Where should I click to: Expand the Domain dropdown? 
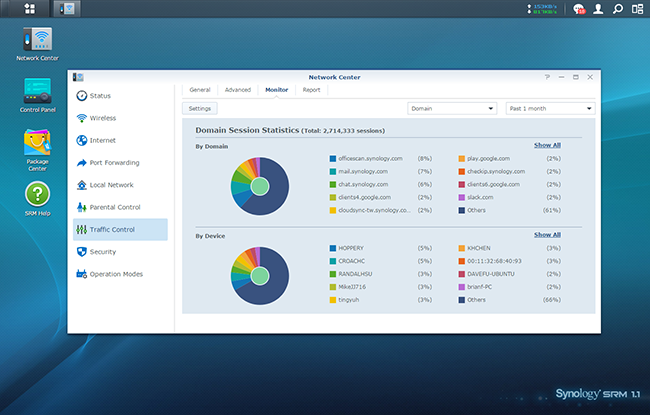pos(452,108)
